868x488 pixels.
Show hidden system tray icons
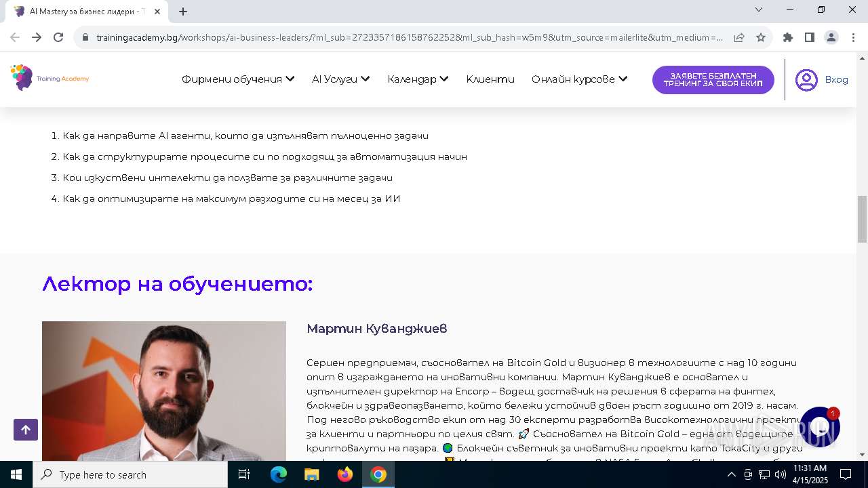(x=732, y=474)
